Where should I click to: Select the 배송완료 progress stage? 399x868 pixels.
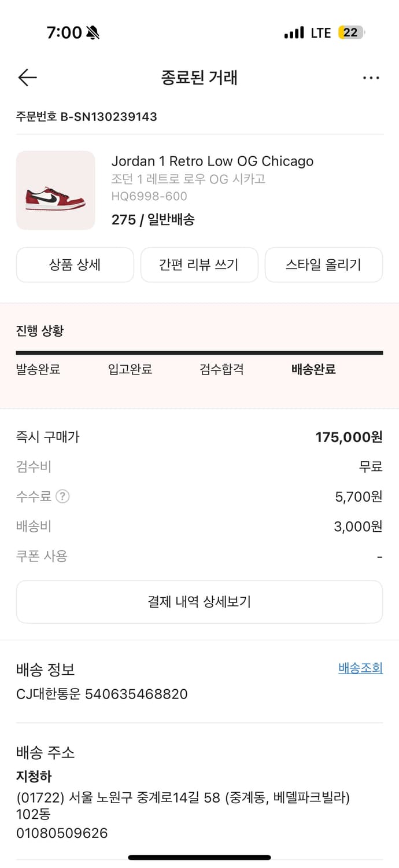coord(313,369)
